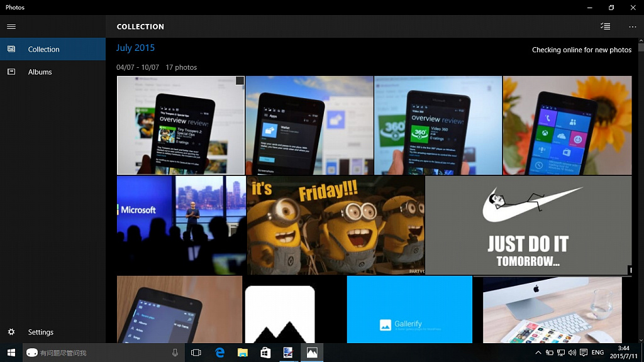Click the vertical scrollbar thumb

641,48
